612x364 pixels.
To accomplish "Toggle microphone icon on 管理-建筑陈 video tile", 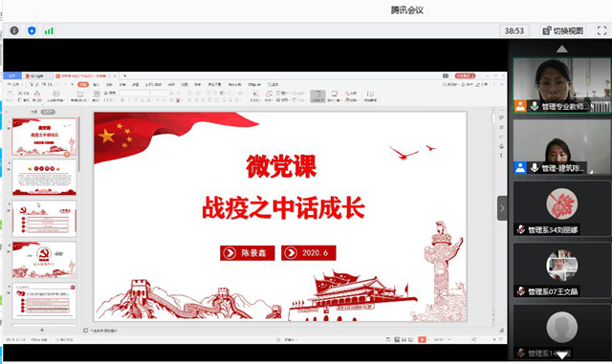I will click(x=535, y=168).
